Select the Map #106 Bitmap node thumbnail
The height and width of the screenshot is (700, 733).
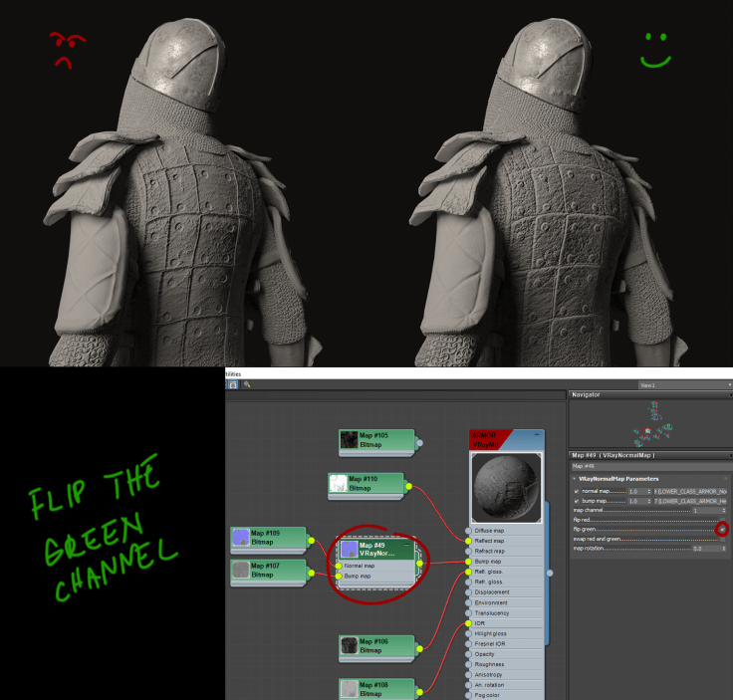tap(349, 645)
